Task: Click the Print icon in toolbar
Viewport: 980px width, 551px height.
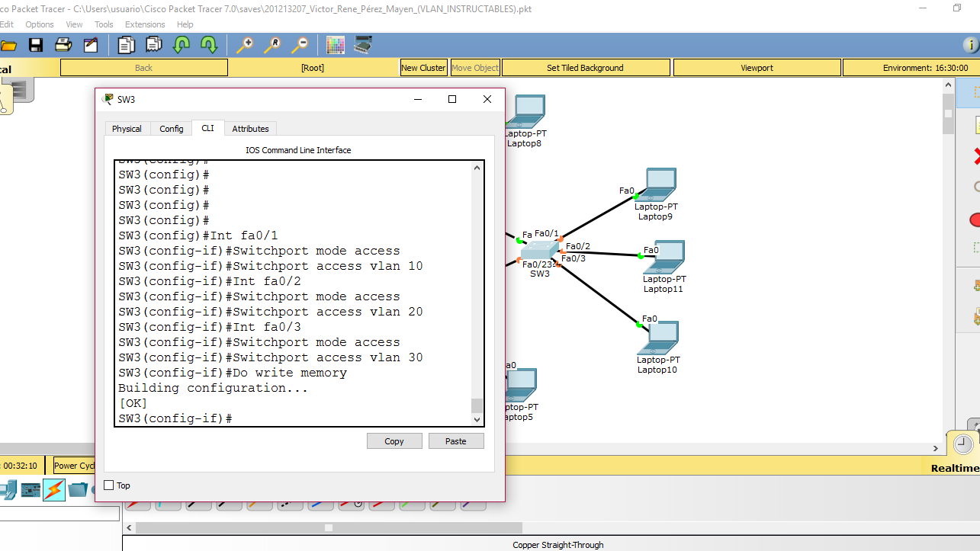Action: [x=63, y=45]
